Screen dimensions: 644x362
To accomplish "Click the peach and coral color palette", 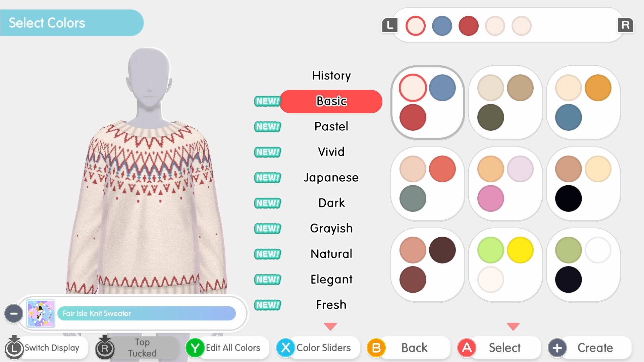I will [428, 183].
